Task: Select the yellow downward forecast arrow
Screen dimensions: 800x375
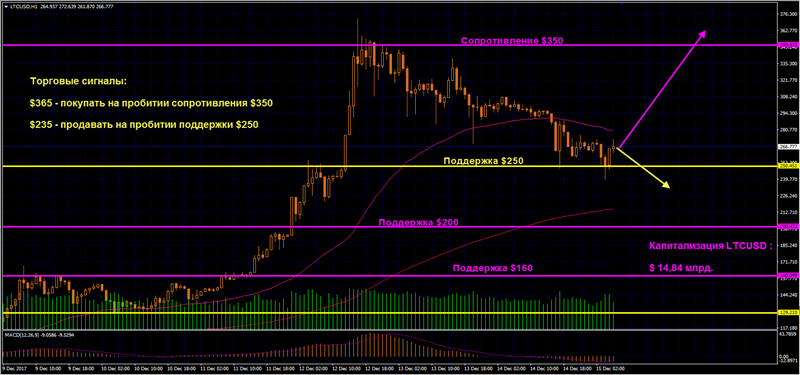Action: pos(644,168)
